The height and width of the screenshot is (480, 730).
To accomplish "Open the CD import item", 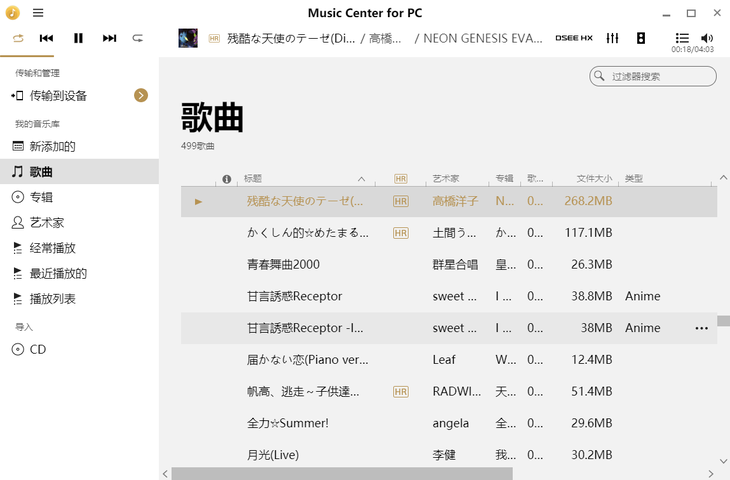I will point(79,349).
